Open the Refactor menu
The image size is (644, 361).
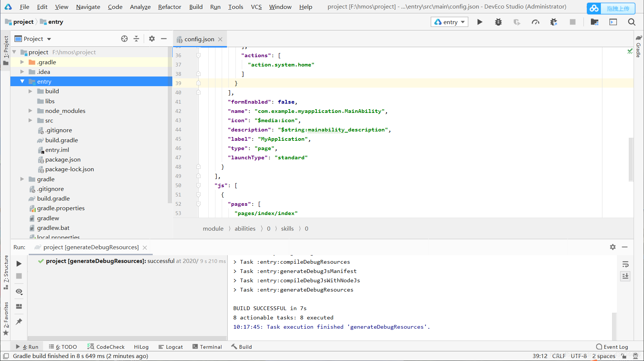[x=170, y=7]
